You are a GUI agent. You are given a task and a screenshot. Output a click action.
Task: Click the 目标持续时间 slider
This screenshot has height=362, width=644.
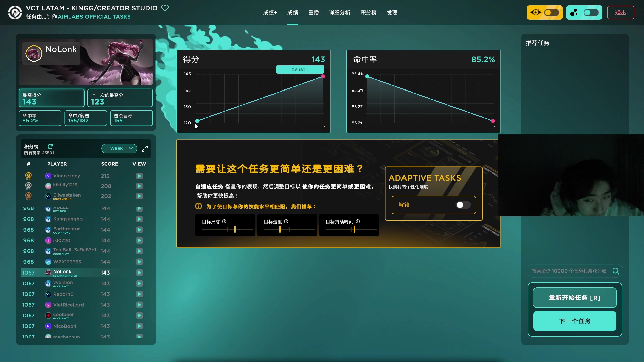click(x=351, y=229)
